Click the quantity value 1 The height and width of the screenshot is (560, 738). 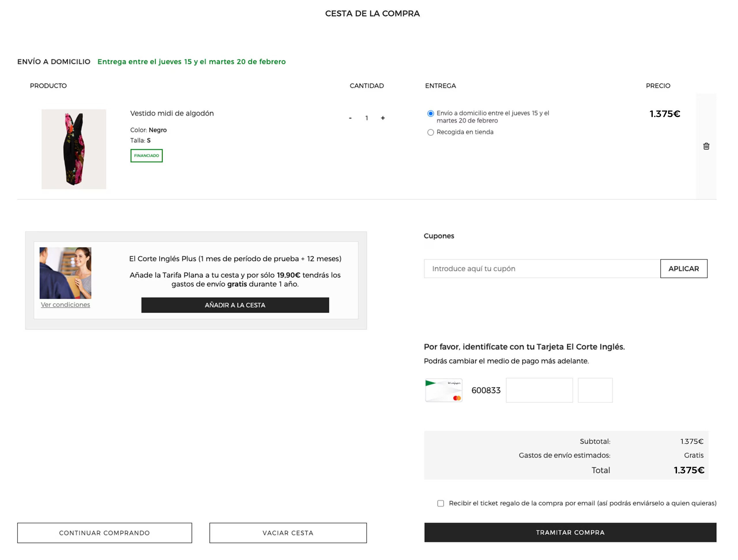pyautogui.click(x=366, y=118)
